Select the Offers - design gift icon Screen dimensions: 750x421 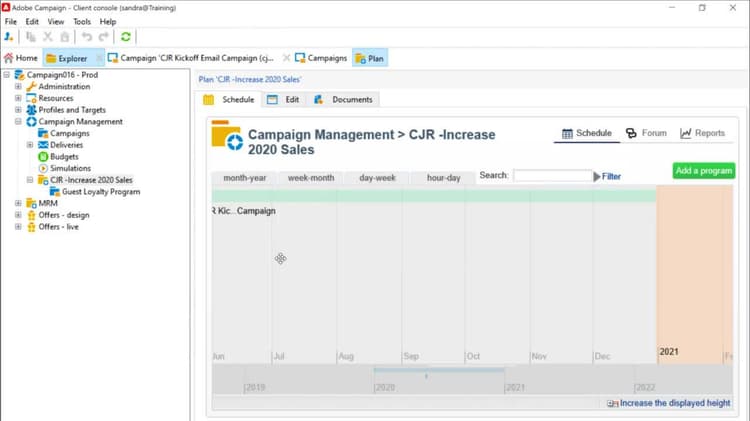click(x=32, y=215)
